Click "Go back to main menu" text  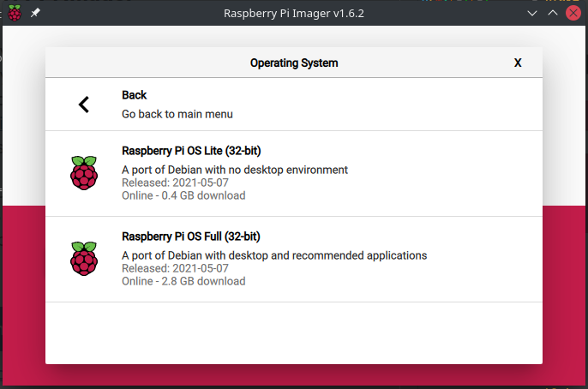pyautogui.click(x=177, y=114)
